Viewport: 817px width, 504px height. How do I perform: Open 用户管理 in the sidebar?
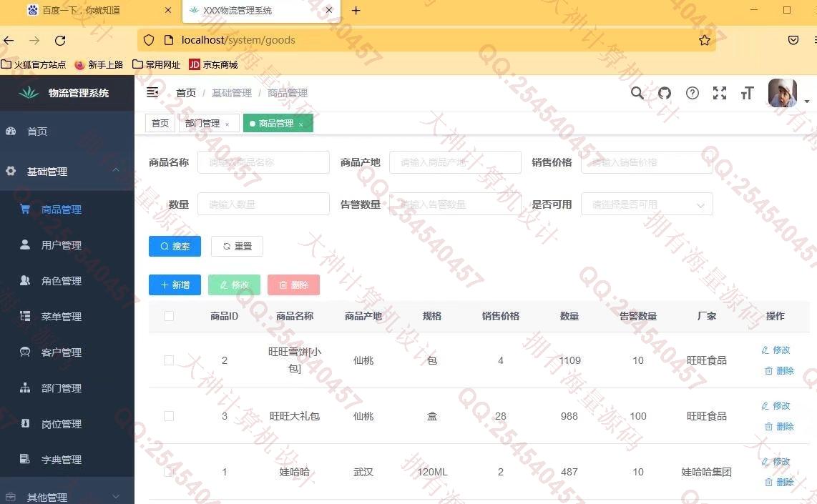(67, 244)
